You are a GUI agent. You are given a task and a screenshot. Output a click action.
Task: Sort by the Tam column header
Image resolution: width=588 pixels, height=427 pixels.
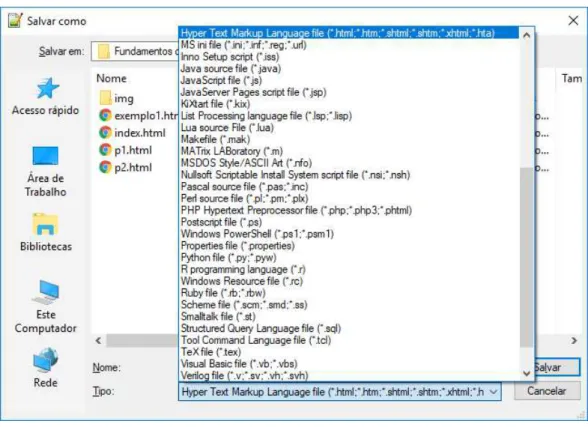click(572, 78)
